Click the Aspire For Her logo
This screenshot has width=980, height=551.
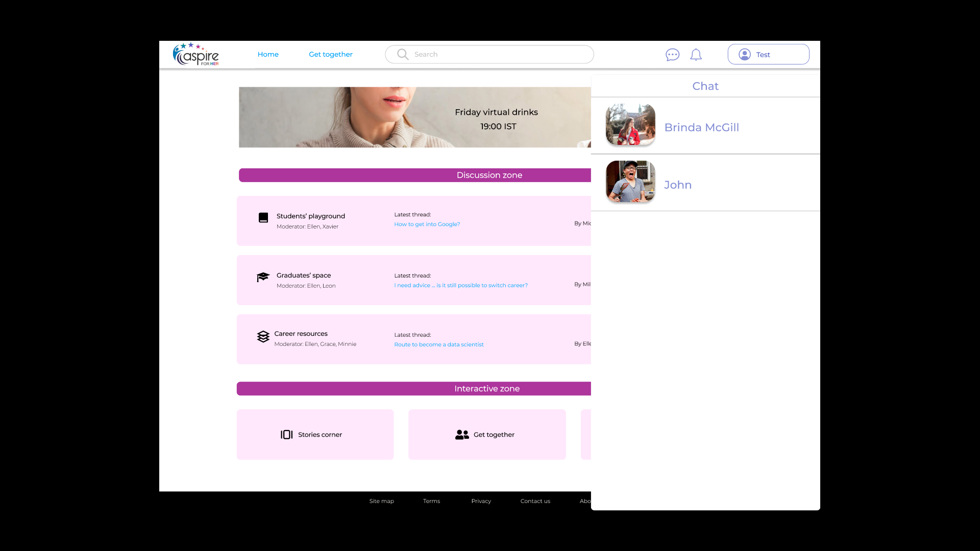point(196,55)
